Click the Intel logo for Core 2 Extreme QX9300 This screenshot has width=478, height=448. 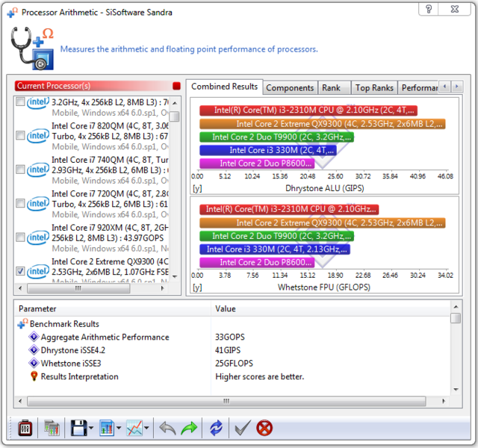coord(38,271)
